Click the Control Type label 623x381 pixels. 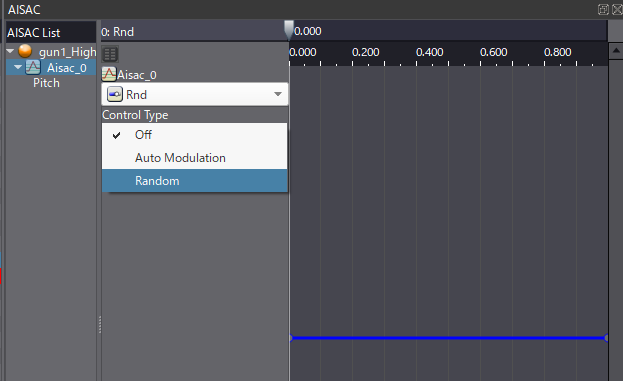(x=135, y=115)
